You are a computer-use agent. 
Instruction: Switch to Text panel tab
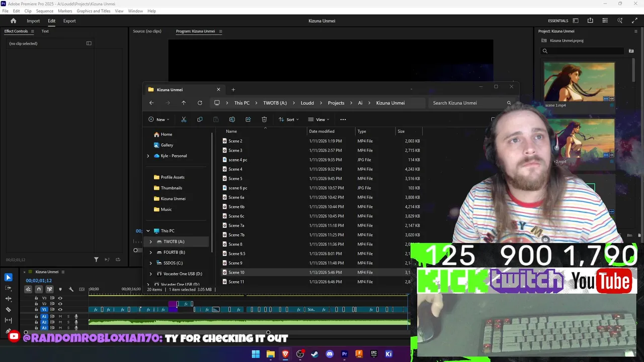point(45,31)
